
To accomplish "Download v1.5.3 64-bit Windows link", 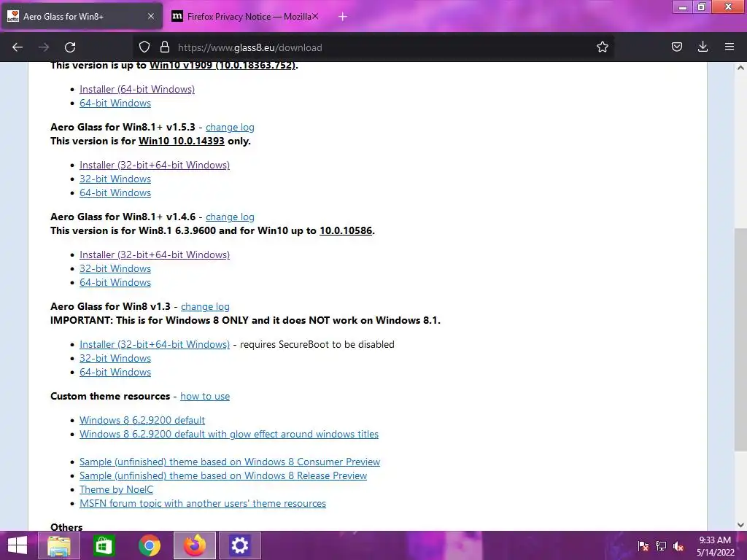I will [x=115, y=192].
